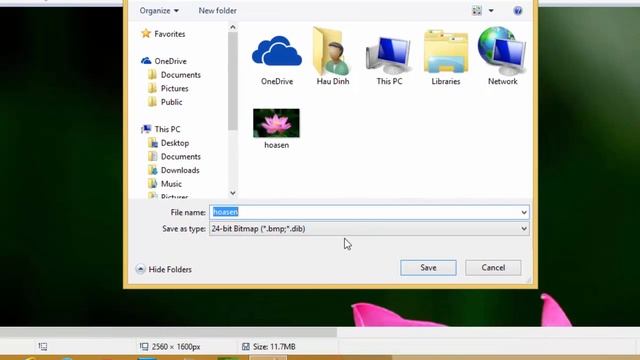
Task: Click the Cancel button
Action: point(493,268)
